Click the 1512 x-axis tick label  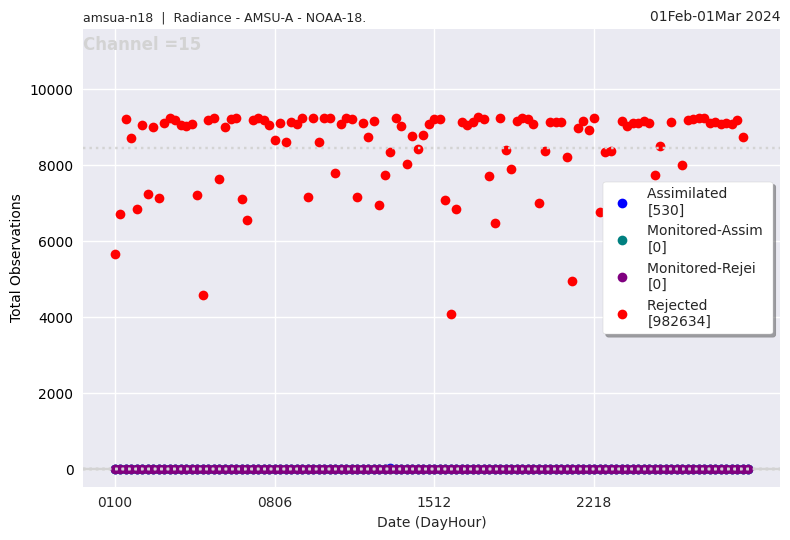pos(434,502)
